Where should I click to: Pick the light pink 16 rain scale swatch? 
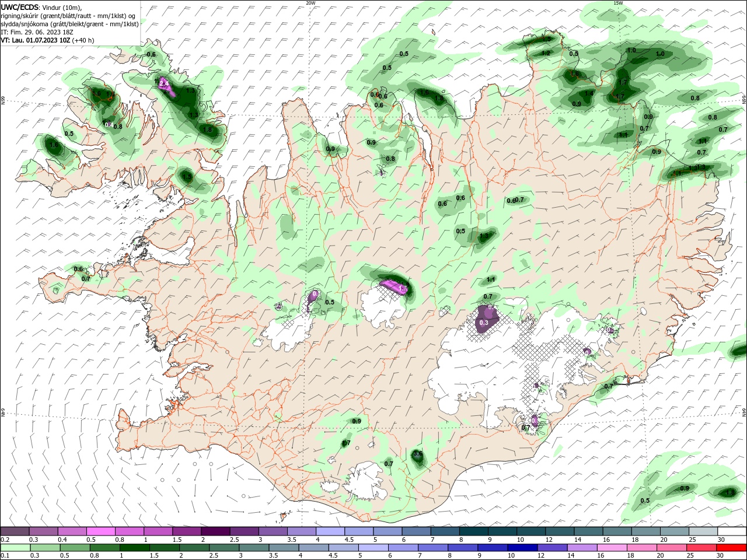[612, 548]
